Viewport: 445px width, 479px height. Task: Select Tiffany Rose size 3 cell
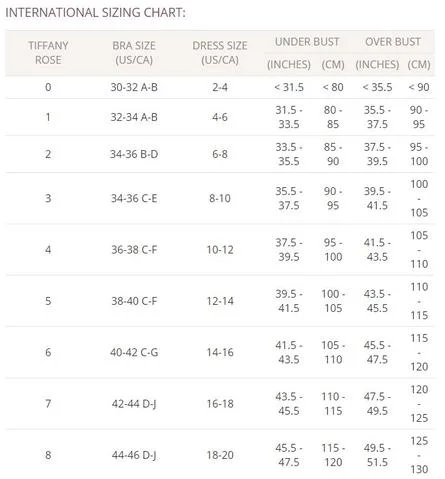pyautogui.click(x=48, y=198)
